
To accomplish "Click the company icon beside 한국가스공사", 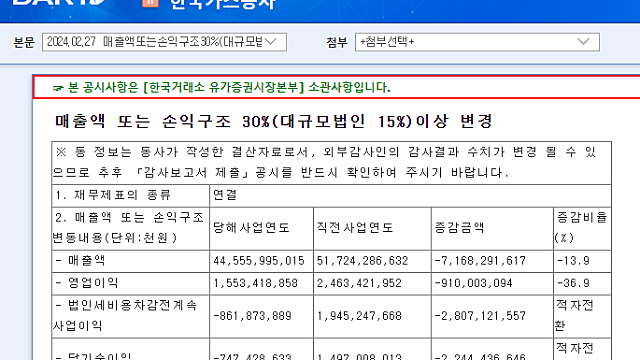I will (150, 3).
